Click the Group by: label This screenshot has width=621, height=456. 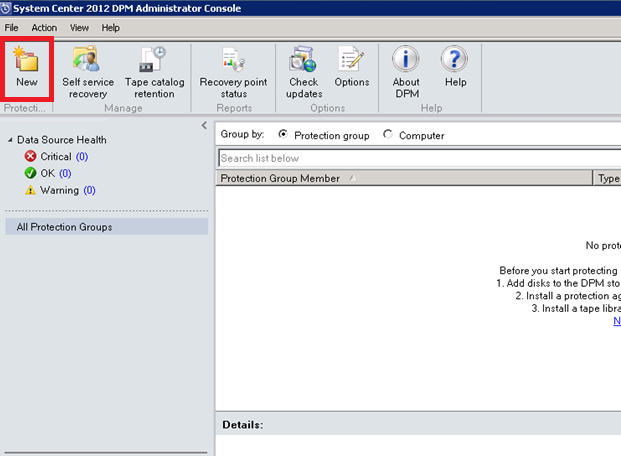pos(242,134)
